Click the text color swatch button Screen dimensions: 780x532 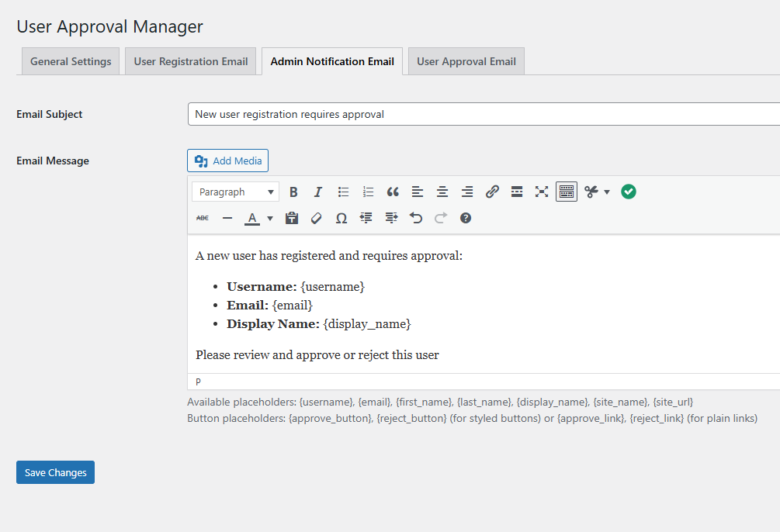(251, 218)
